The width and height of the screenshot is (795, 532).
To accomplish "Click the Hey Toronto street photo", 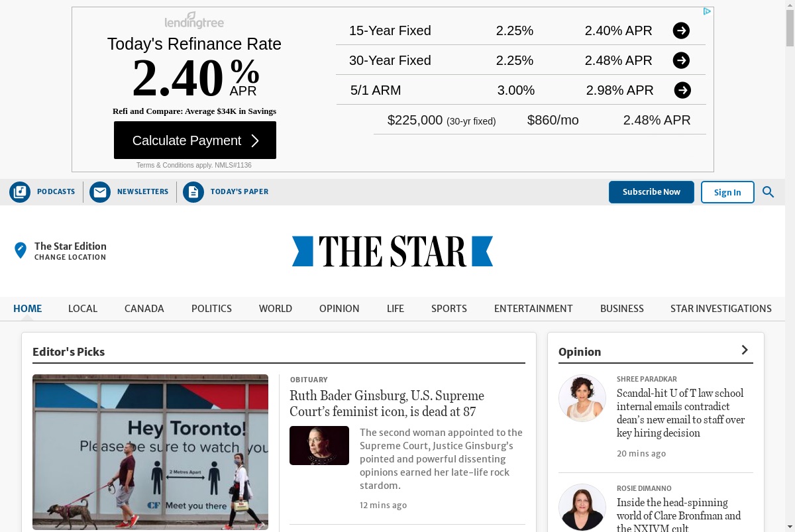I will click(x=150, y=452).
